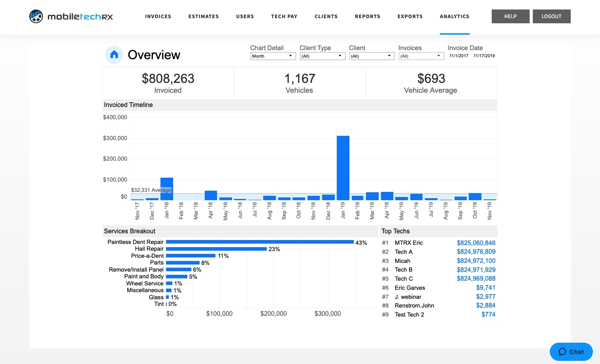Go to the Reports section

pos(368,16)
